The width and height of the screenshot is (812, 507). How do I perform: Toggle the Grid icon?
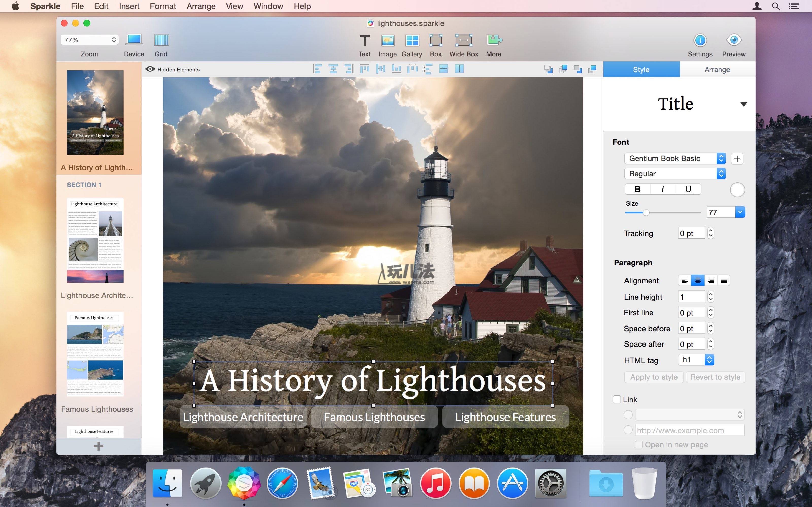pyautogui.click(x=161, y=40)
